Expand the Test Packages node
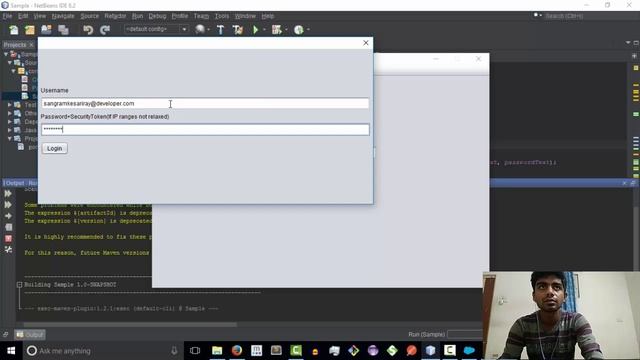The image size is (640, 360). pos(10,104)
